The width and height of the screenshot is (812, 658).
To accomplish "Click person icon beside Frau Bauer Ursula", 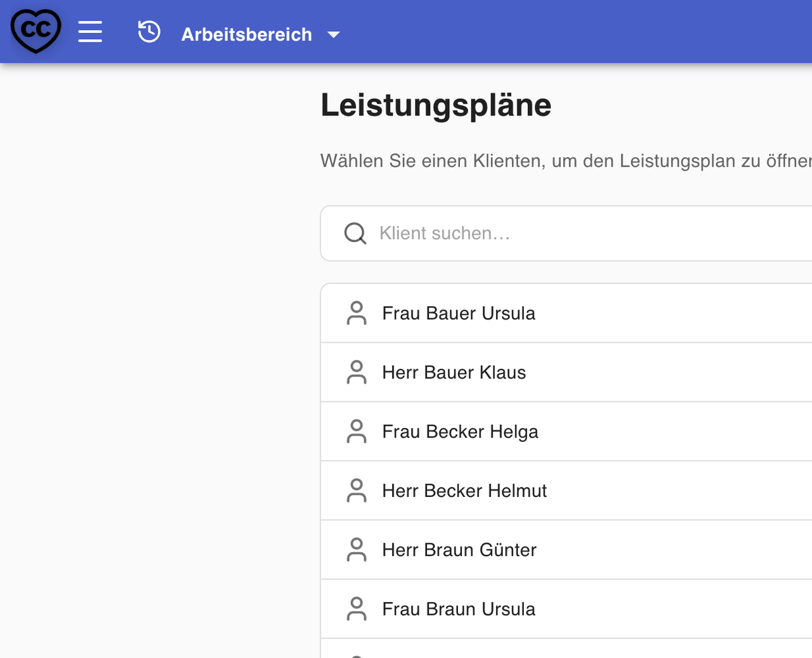I will pos(357,313).
